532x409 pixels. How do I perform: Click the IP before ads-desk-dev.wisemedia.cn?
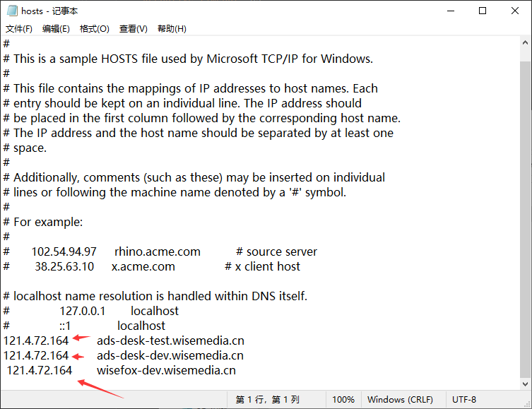[x=36, y=355]
